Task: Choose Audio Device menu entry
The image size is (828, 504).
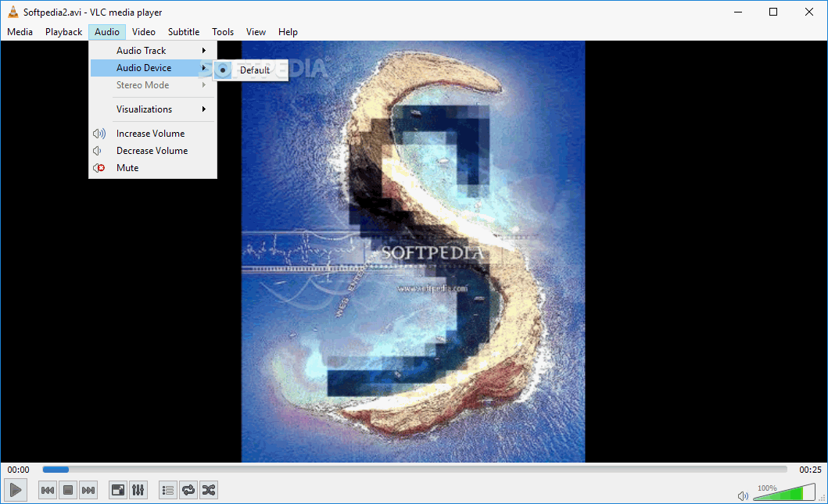Action: pos(152,67)
